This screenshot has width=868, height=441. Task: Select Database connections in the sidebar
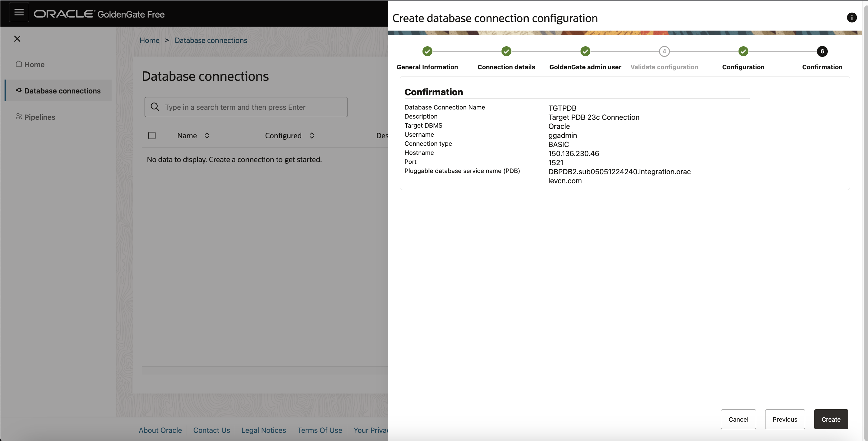tap(62, 91)
